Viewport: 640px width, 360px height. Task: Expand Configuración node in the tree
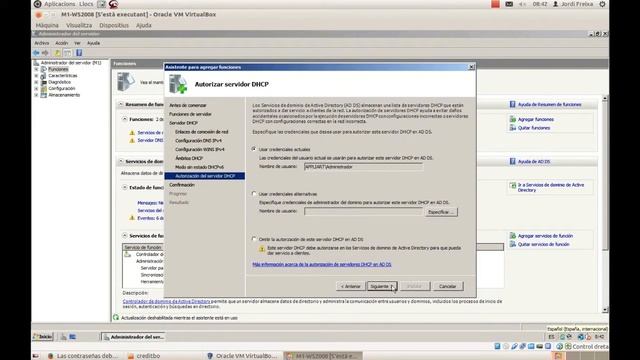(36, 88)
